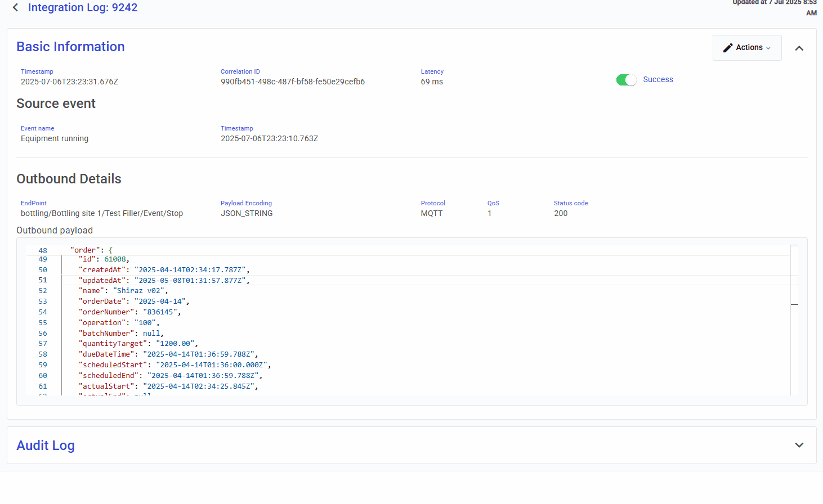The image size is (823, 504).
Task: Expand the Audit Log section chevron
Action: tap(799, 445)
